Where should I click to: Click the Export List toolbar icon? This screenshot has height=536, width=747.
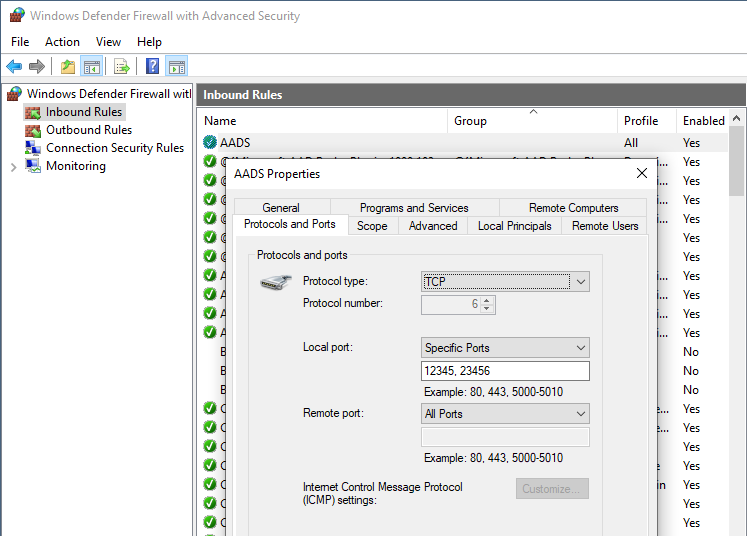tap(122, 67)
